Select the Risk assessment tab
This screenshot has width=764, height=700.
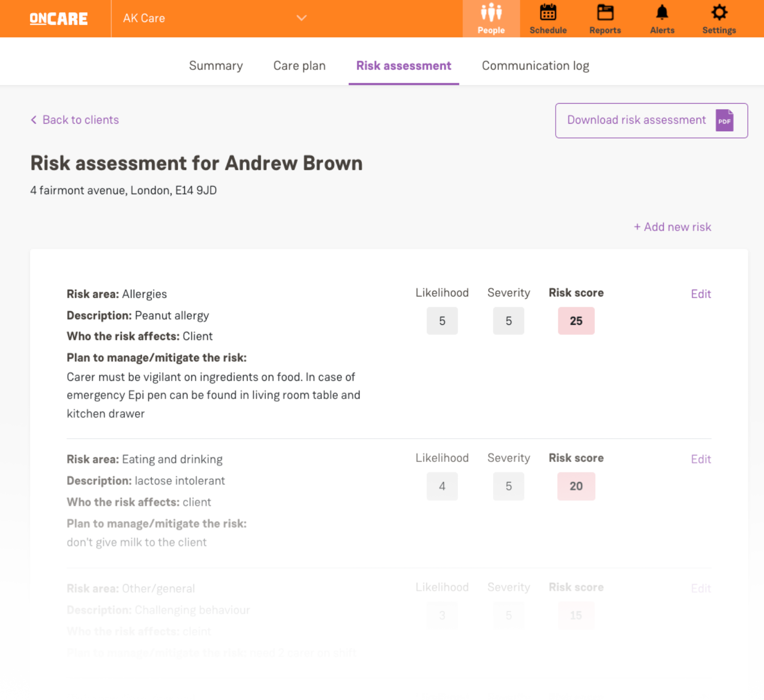(403, 66)
